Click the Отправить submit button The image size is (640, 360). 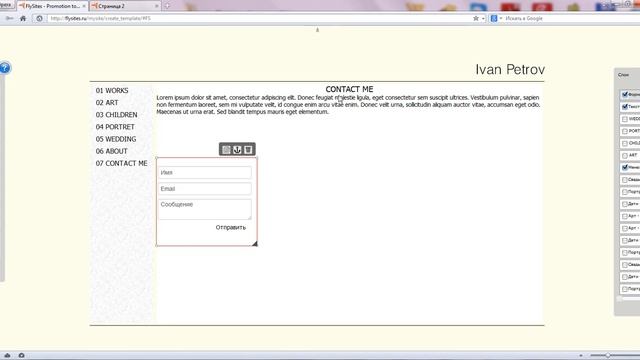(231, 227)
